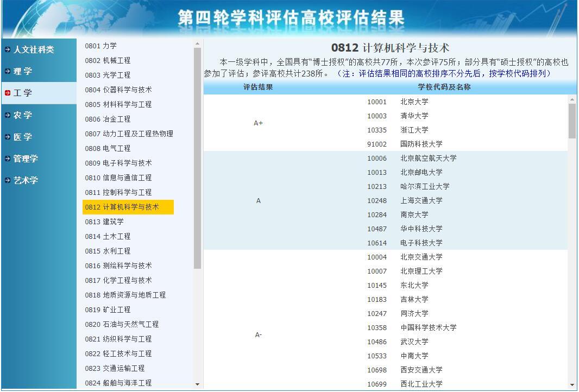This screenshot has height=392, width=579.
Task: Open the 人文社科类 category tab
Action: pos(34,50)
